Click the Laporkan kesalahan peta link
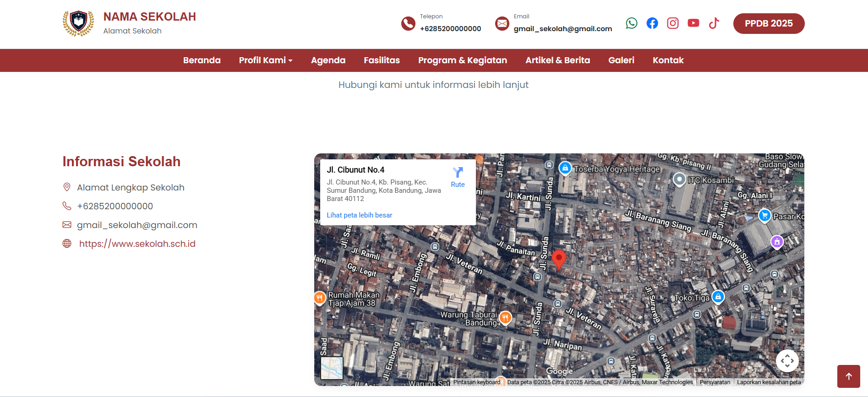This screenshot has height=397, width=868. pyautogui.click(x=769, y=382)
